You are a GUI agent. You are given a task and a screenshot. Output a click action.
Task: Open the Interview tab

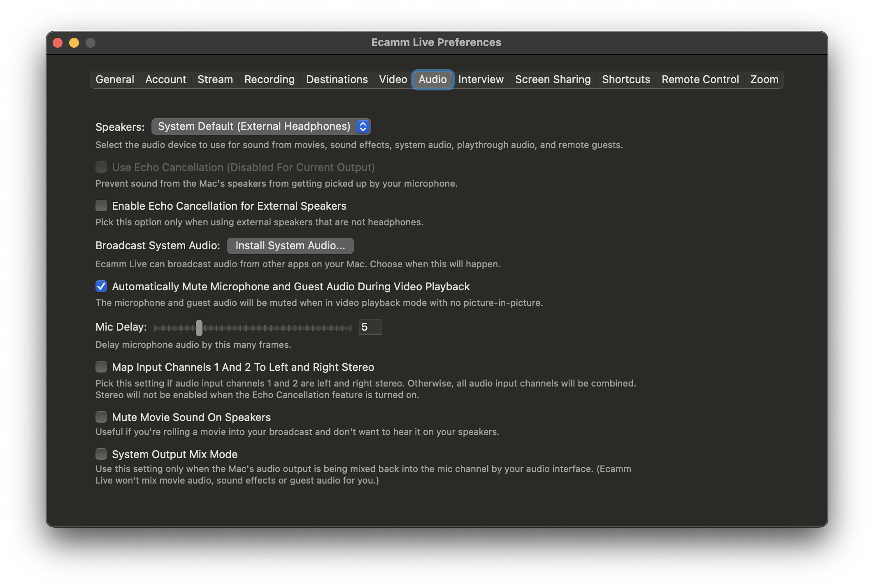point(481,79)
